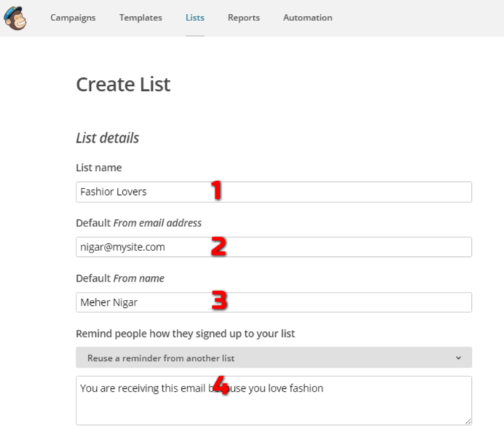
Task: Click the Default From name label
Action: (120, 278)
